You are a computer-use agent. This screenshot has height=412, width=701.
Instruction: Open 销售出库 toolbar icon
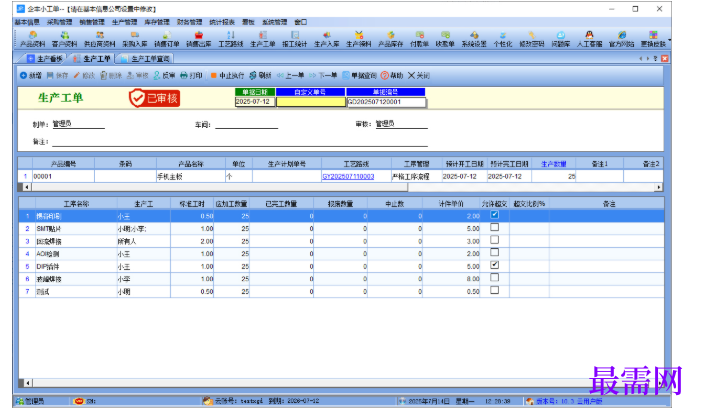[x=199, y=39]
